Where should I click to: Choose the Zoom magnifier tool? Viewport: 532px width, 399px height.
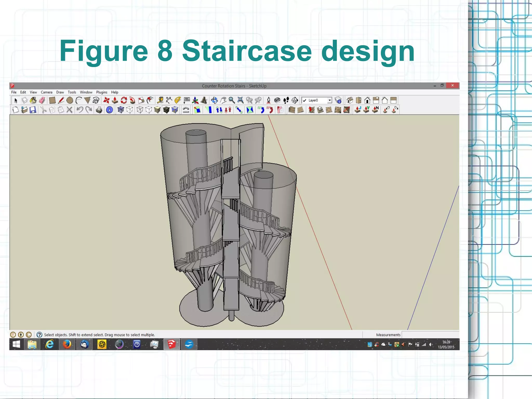232,100
